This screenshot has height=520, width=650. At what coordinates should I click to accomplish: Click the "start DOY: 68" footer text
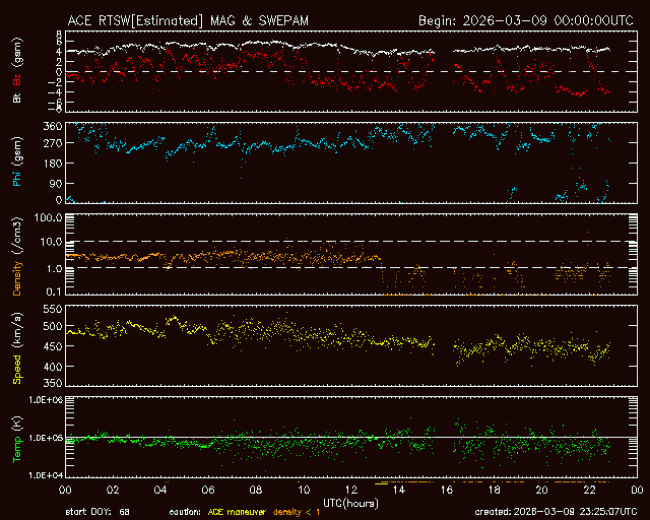(x=98, y=512)
